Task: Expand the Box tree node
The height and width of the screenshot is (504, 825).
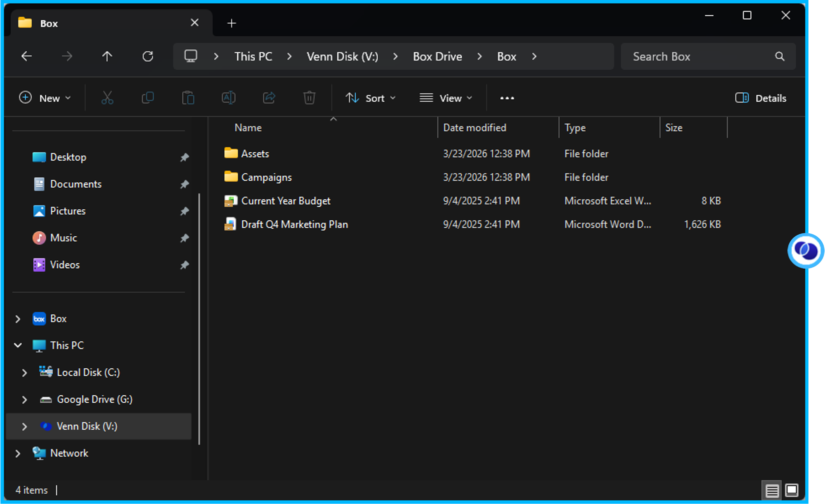Action: click(x=18, y=319)
